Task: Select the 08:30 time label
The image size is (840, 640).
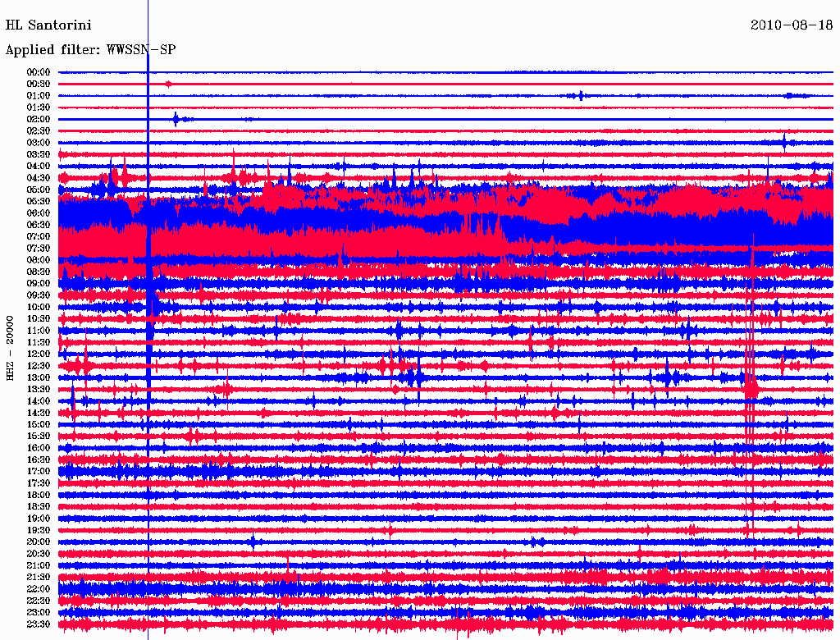Action: (x=39, y=272)
